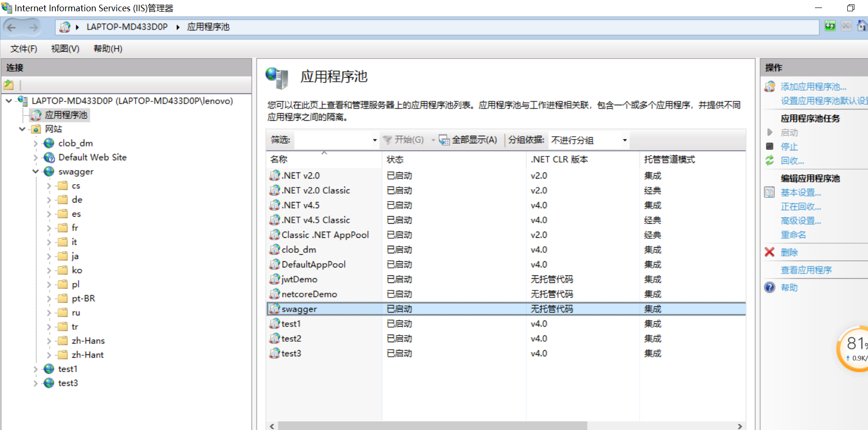
Task: Click the Stop task square icon
Action: (770, 146)
